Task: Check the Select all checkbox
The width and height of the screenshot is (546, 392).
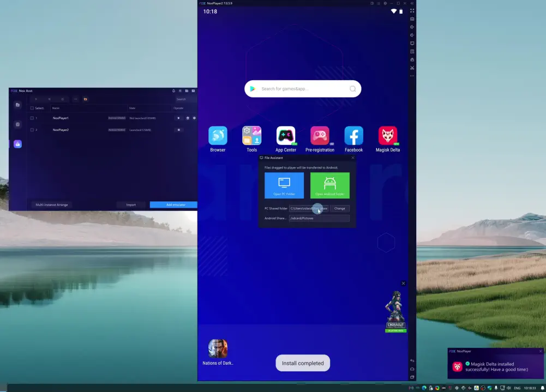Action: tap(32, 108)
